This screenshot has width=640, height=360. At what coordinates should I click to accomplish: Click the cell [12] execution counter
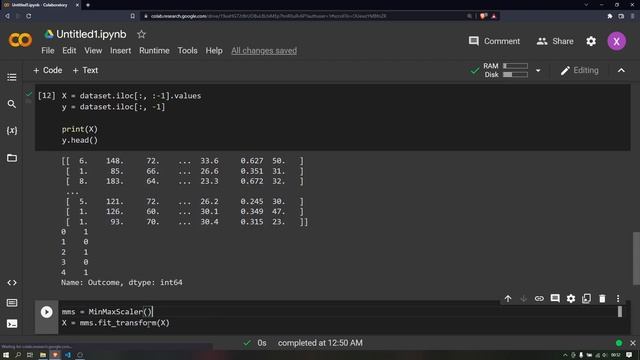(47, 96)
